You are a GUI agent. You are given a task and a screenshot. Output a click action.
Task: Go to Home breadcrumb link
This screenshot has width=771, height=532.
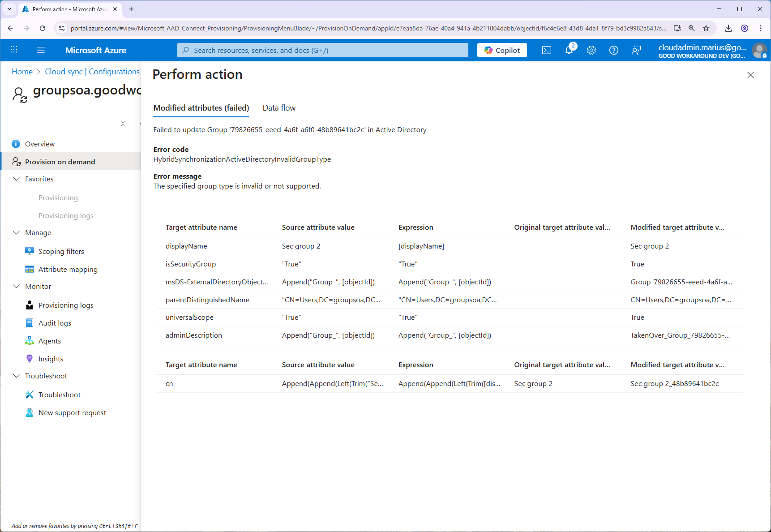coord(22,72)
